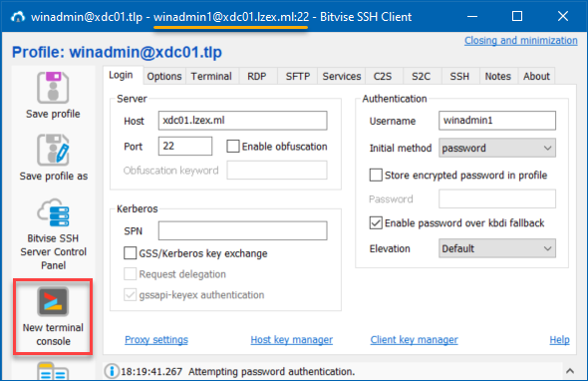Image resolution: width=588 pixels, height=381 pixels.
Task: Click the info icon in the log line
Action: 112,371
